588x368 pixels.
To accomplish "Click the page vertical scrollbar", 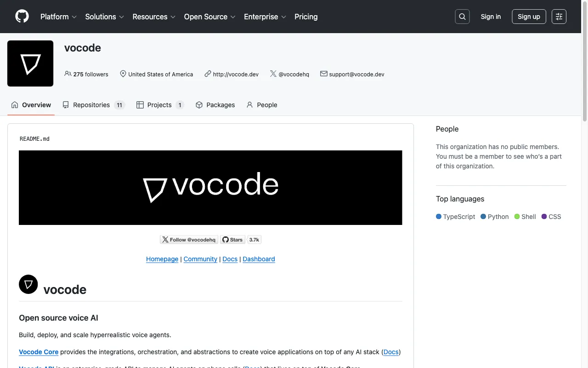I will coord(585,62).
